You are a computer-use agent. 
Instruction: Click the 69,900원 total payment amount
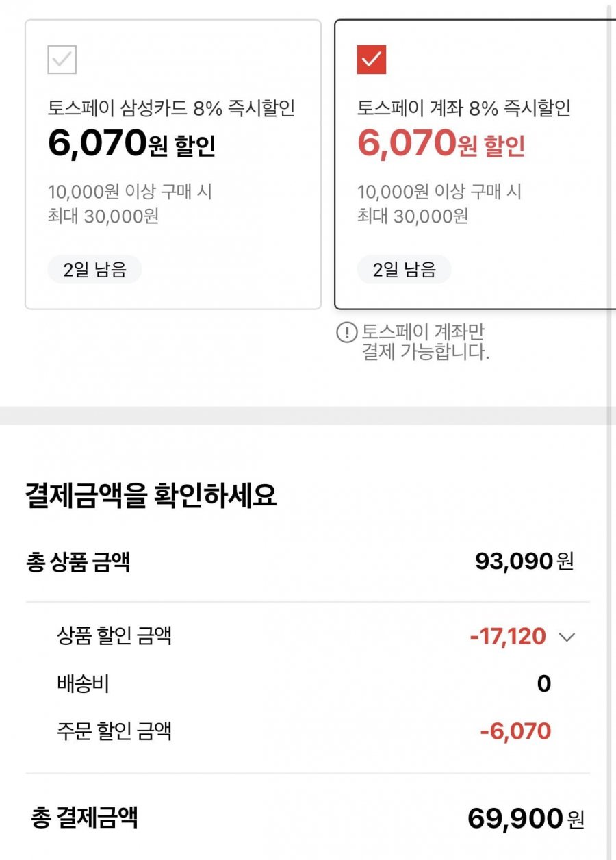(x=526, y=818)
